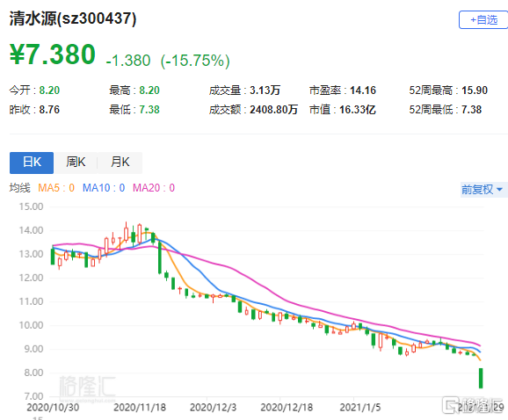The image size is (508, 420).
Task: Click the 52周最高 value 15.90
Action: click(475, 91)
